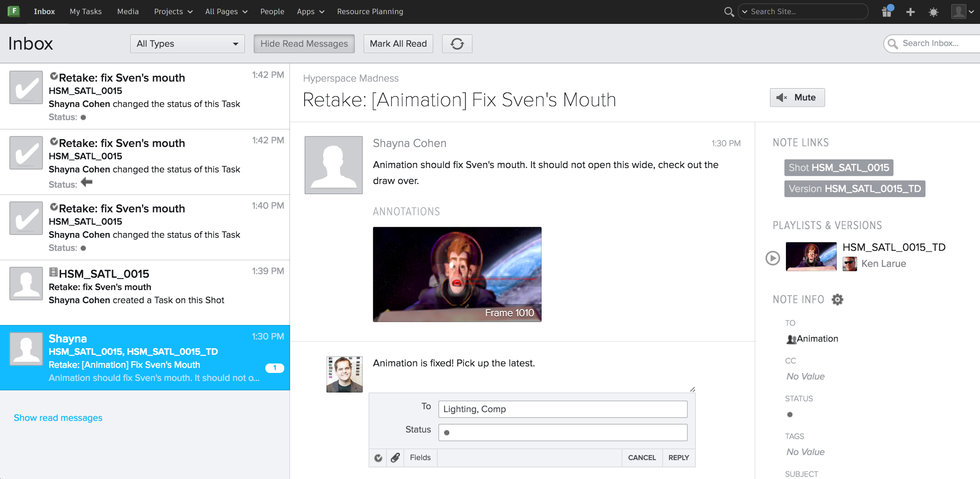The height and width of the screenshot is (479, 980).
Task: Open the Frame 1010 annotation thumbnail
Action: (457, 274)
